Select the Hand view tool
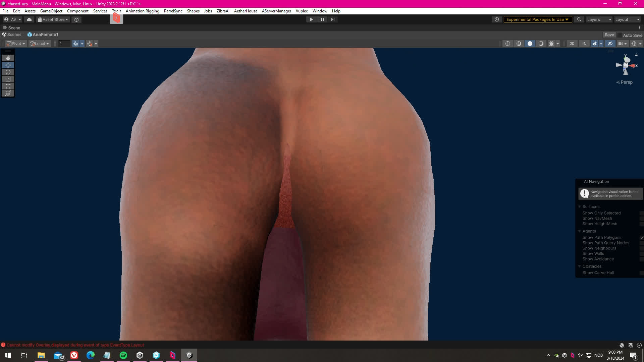 (8, 58)
